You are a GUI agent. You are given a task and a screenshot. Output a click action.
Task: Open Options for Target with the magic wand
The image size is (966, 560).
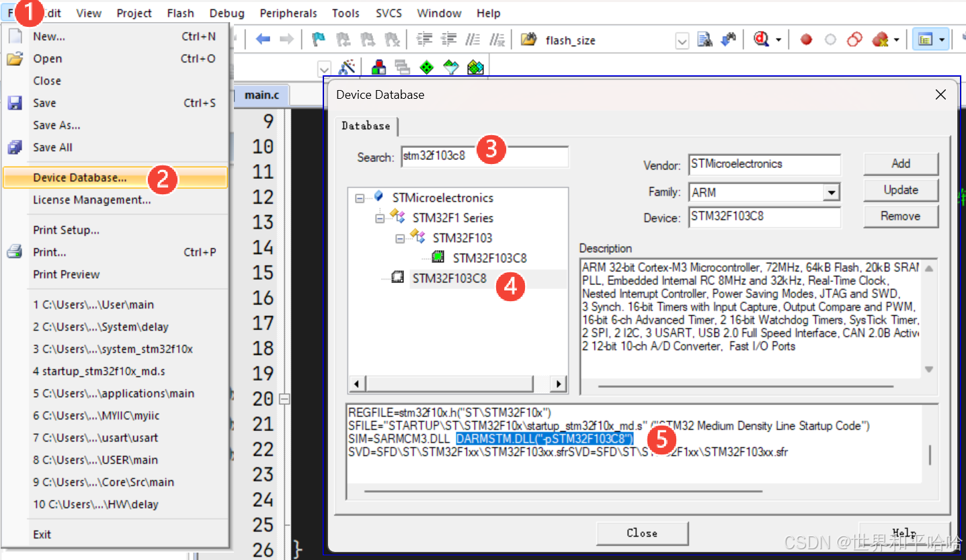coord(346,67)
